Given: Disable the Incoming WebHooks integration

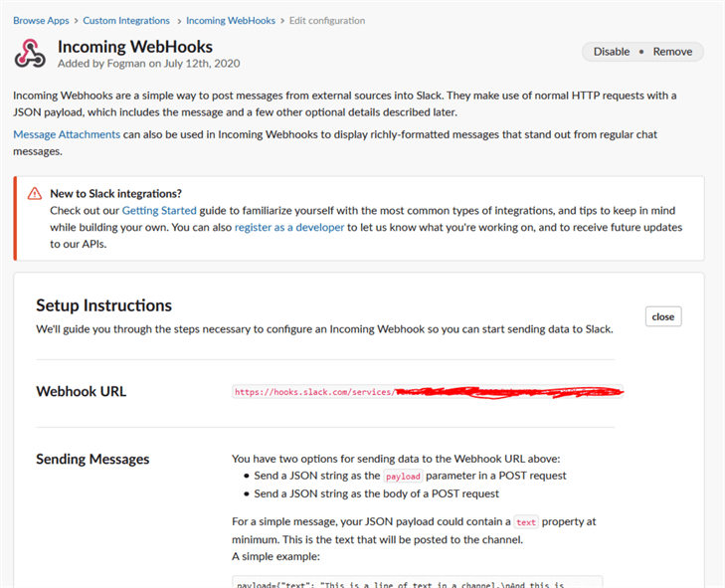Looking at the screenshot, I should 612,52.
